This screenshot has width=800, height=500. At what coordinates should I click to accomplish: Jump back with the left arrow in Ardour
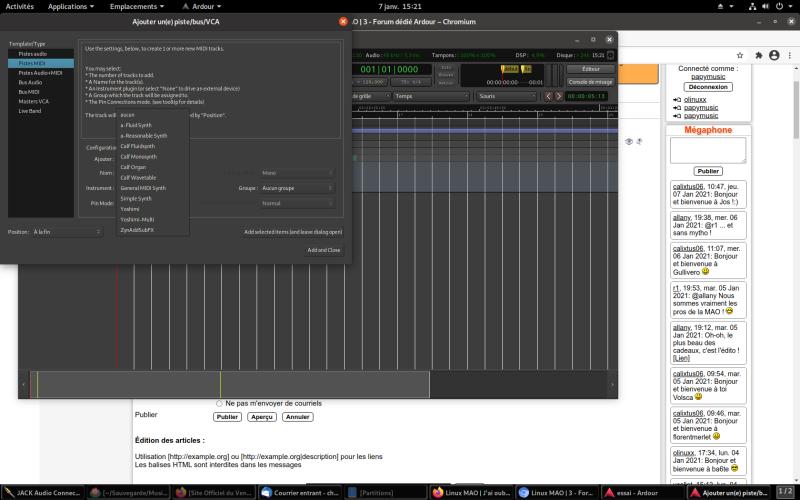[548, 96]
